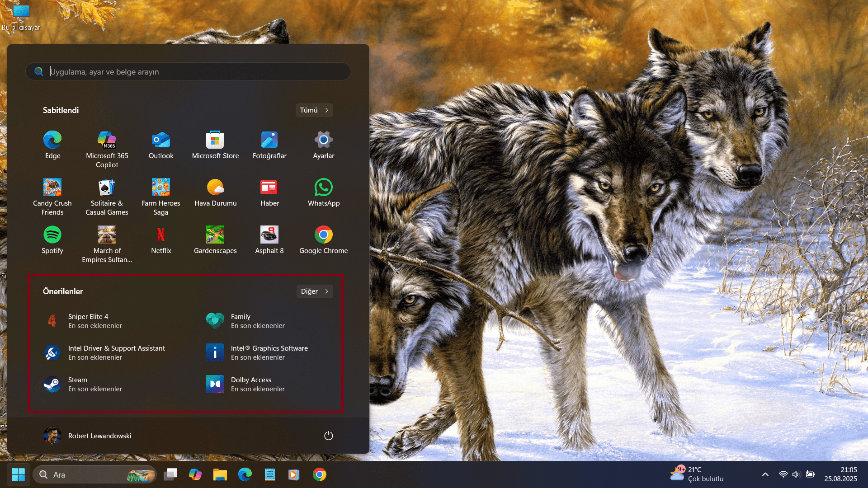Open Robert Lewandowski account menu
This screenshot has width=868, height=488.
tap(87, 436)
